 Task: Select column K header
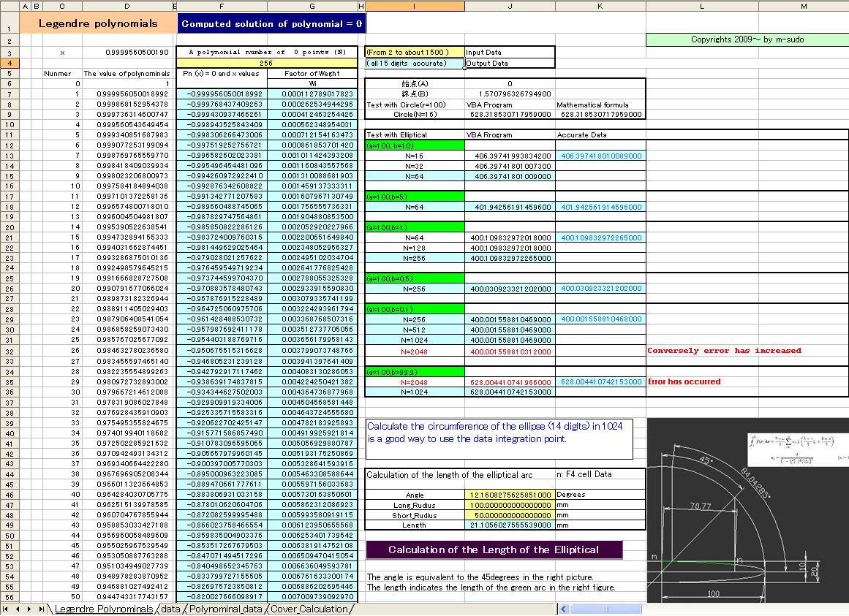click(600, 6)
